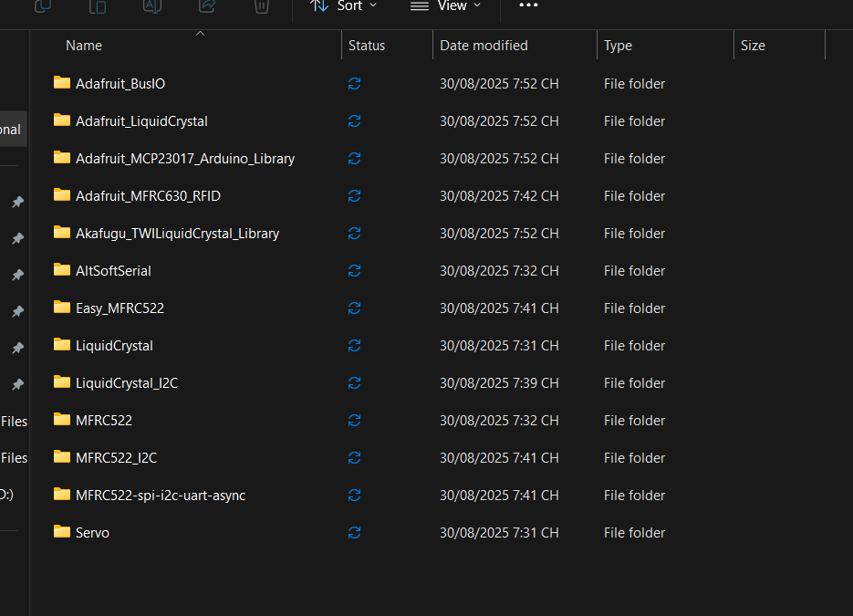The image size is (853, 616).
Task: Open the See more ellipsis menu
Action: tap(528, 5)
